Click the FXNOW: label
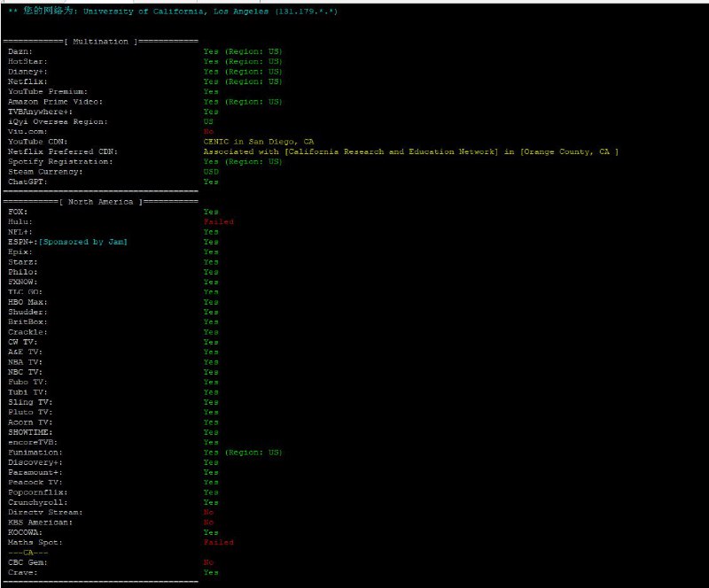The width and height of the screenshot is (709, 588). coord(23,282)
